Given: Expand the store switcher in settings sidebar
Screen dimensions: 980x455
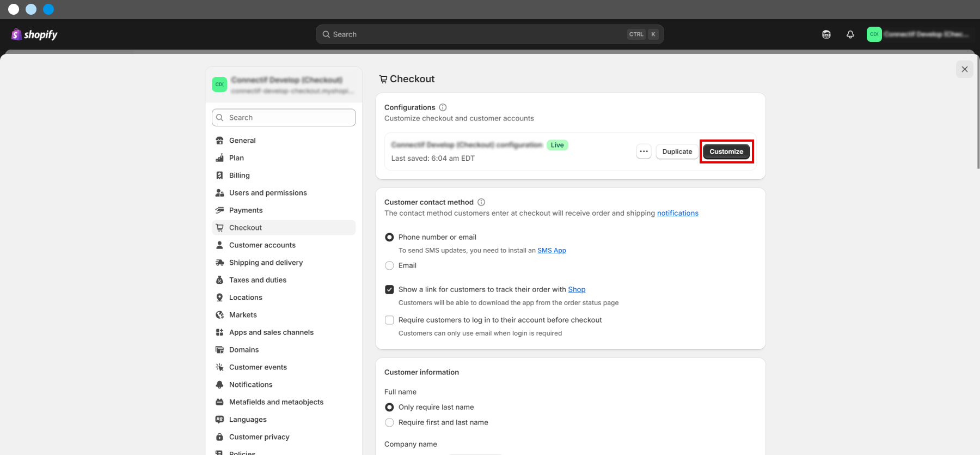Looking at the screenshot, I should tap(283, 84).
